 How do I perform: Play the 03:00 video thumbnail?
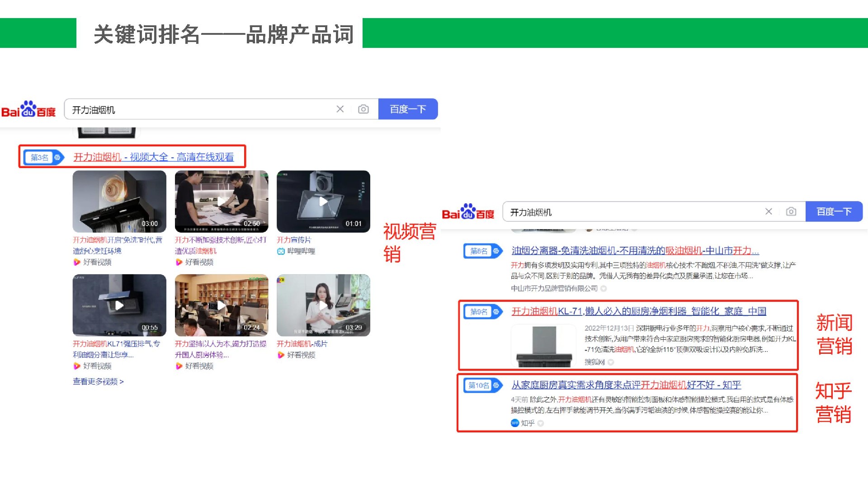pos(119,202)
